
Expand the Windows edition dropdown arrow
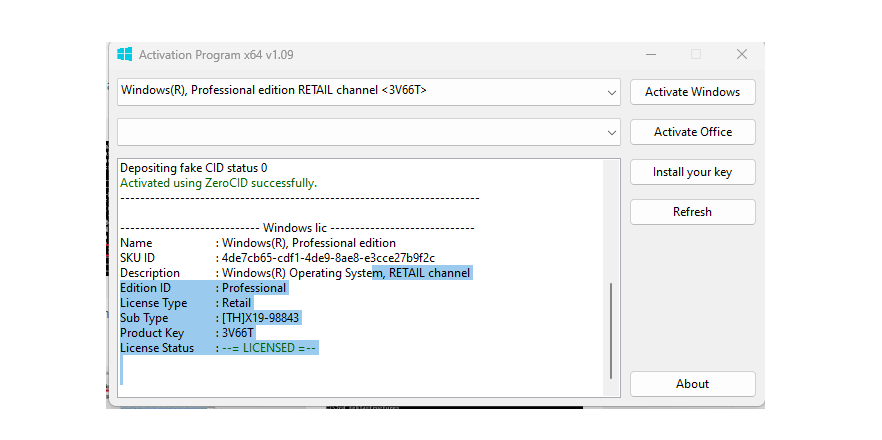pyautogui.click(x=611, y=93)
